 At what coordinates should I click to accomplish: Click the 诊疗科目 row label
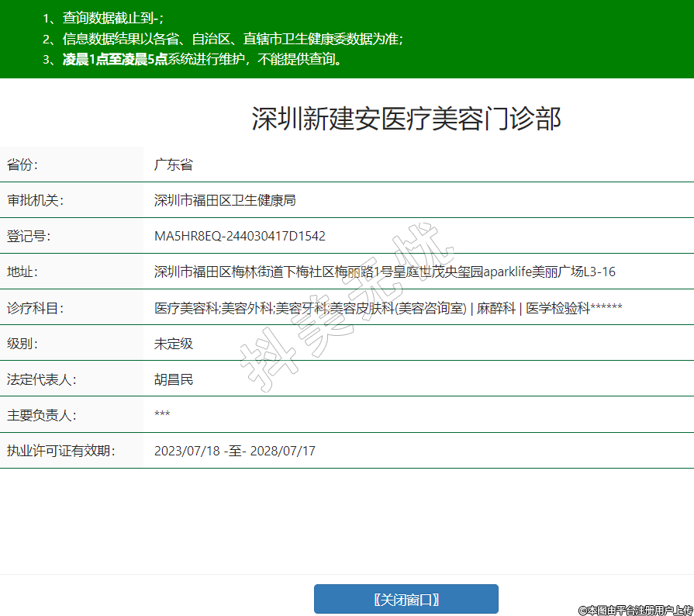click(35, 308)
